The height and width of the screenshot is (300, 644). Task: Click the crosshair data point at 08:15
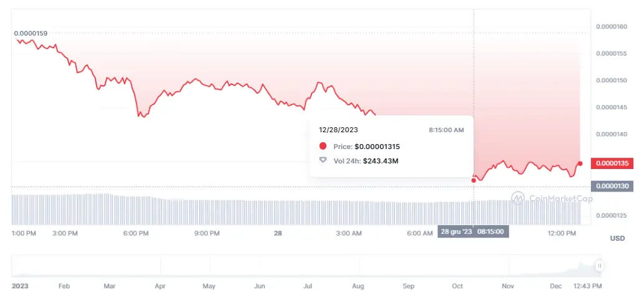pyautogui.click(x=474, y=180)
